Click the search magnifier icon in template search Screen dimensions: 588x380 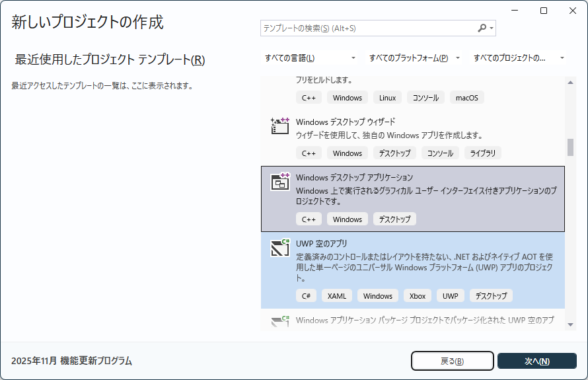[x=482, y=28]
